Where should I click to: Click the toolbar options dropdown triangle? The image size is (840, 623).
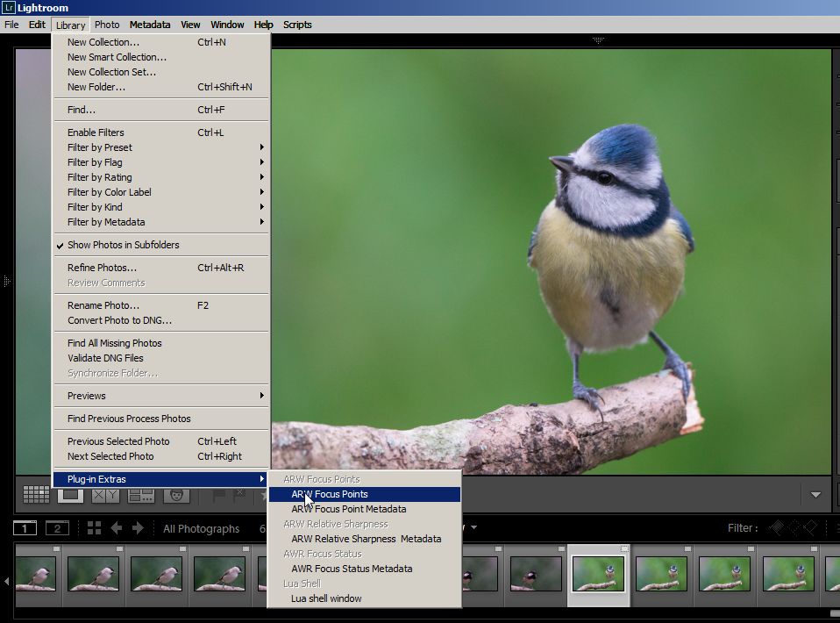816,495
